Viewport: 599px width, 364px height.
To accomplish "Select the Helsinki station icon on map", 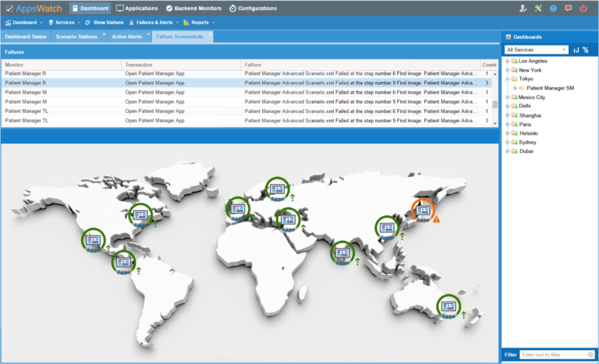I will [278, 189].
